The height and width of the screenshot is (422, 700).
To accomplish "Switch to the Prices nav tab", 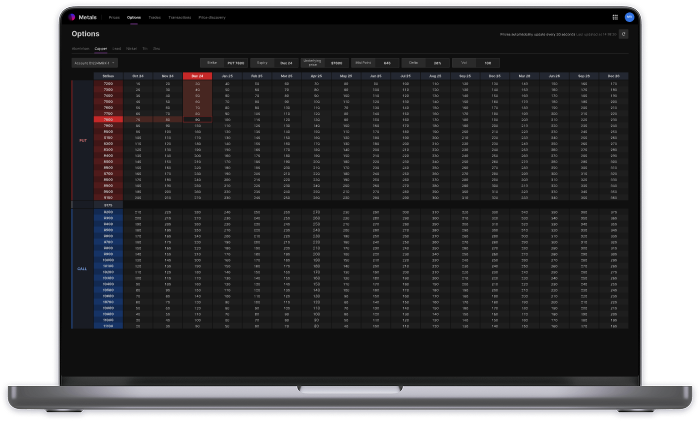I will click(113, 17).
